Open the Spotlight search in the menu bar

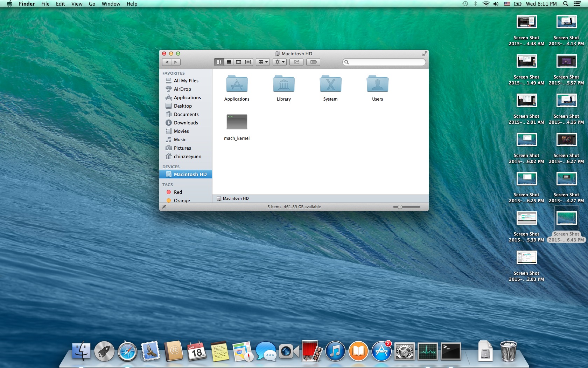(x=565, y=4)
